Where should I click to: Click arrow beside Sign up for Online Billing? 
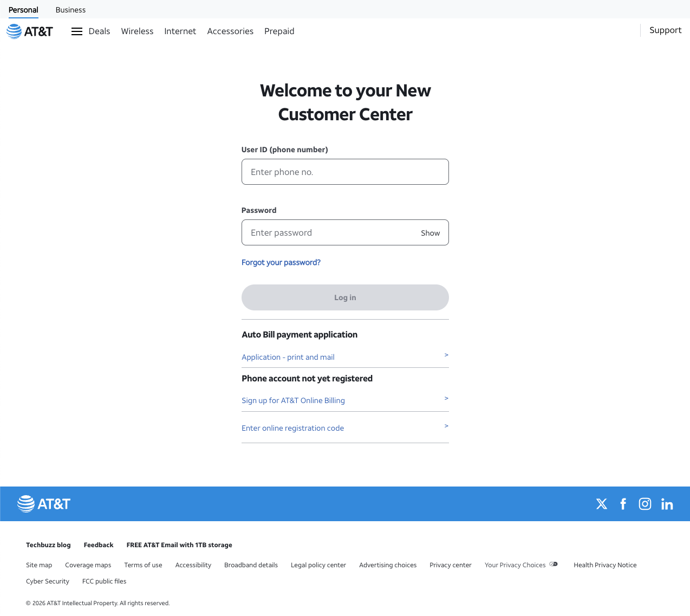click(446, 398)
